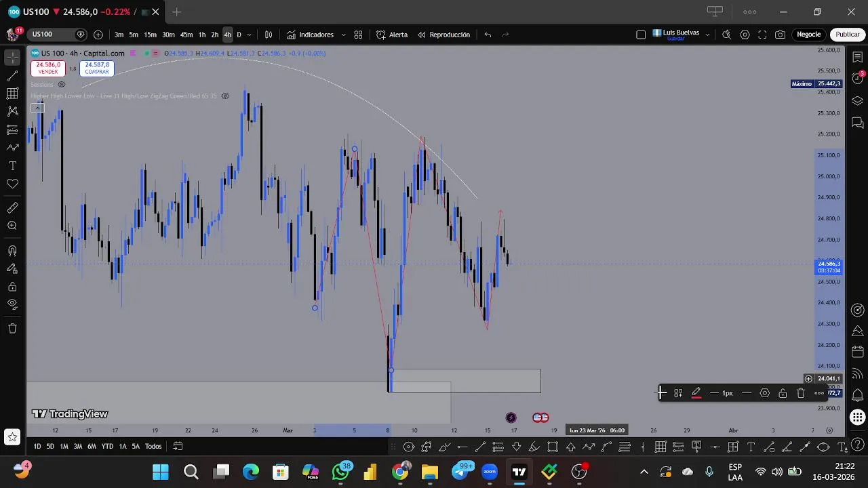The width and height of the screenshot is (868, 488).
Task: Start bar replay with Reproducción
Action: click(x=443, y=35)
